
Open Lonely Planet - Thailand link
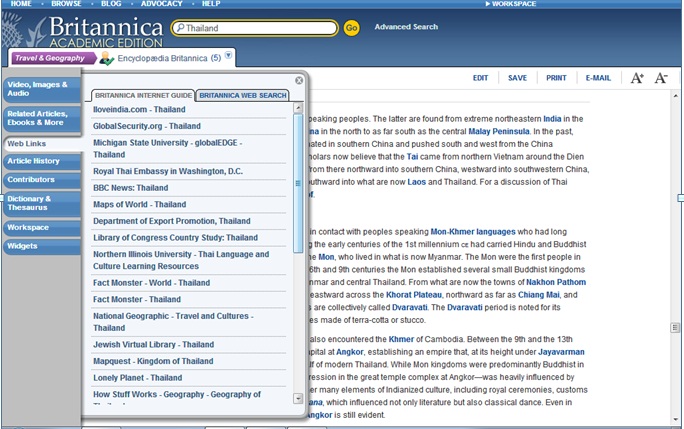point(137,378)
